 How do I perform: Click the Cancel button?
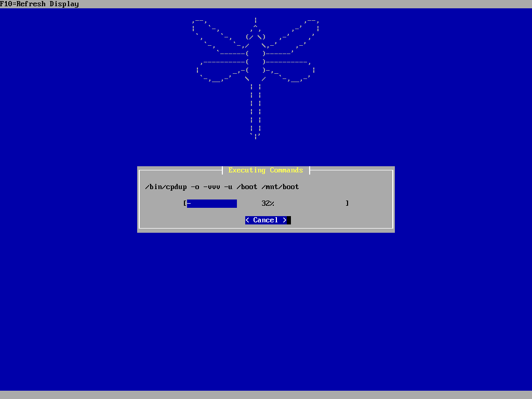point(266,220)
